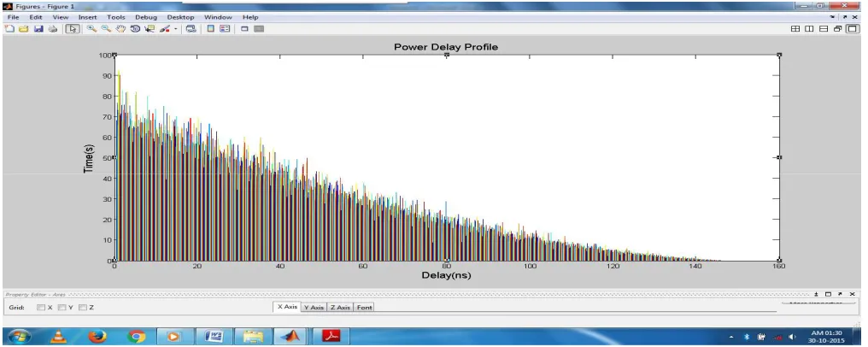Minimize the Property Editor panel
This screenshot has width=868, height=347.
816,294
